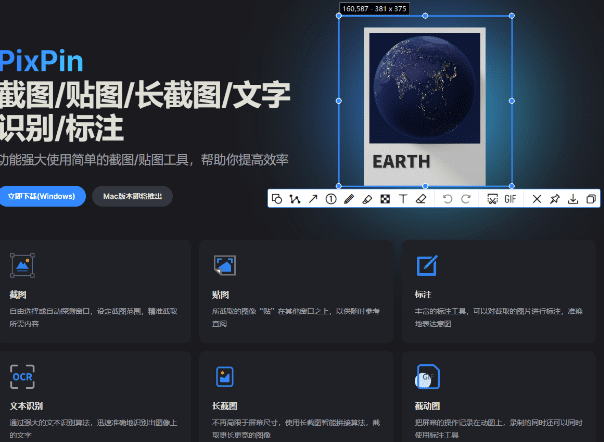Screen dimensions: 604x442
Task: Redo the annotation action
Action: click(x=465, y=199)
